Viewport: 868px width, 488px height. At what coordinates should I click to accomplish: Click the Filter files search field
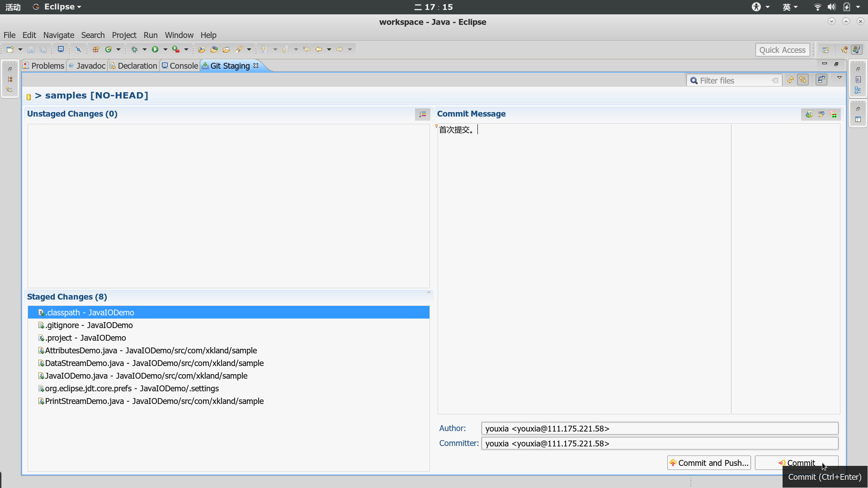pyautogui.click(x=734, y=80)
